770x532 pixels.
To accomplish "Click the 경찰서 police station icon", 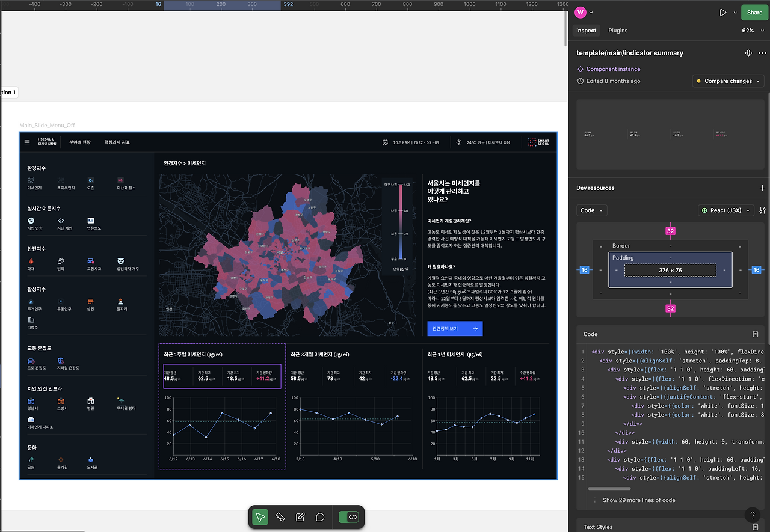I will [31, 400].
